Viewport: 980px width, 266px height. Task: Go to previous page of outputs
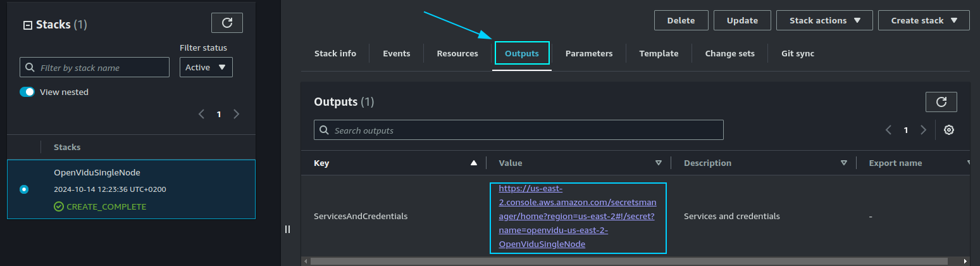tap(888, 130)
